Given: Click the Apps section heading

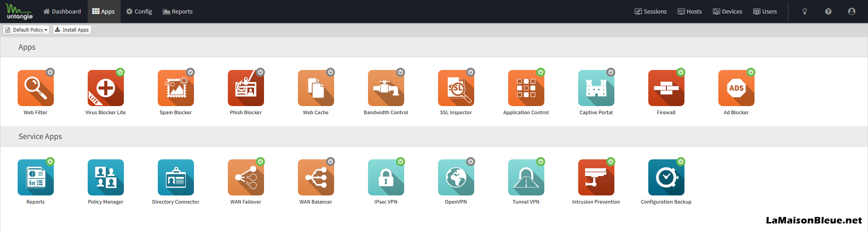Looking at the screenshot, I should tap(27, 47).
